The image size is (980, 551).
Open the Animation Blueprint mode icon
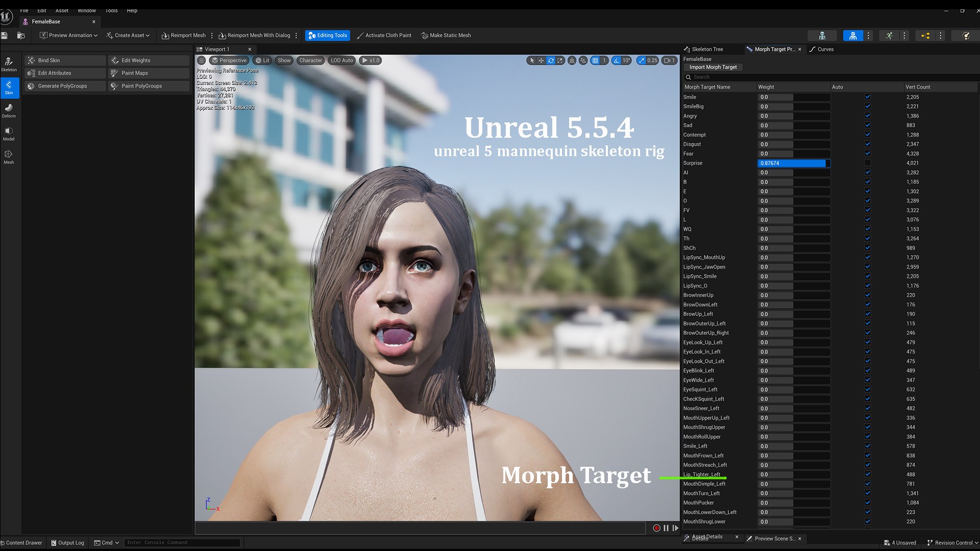pyautogui.click(x=925, y=36)
